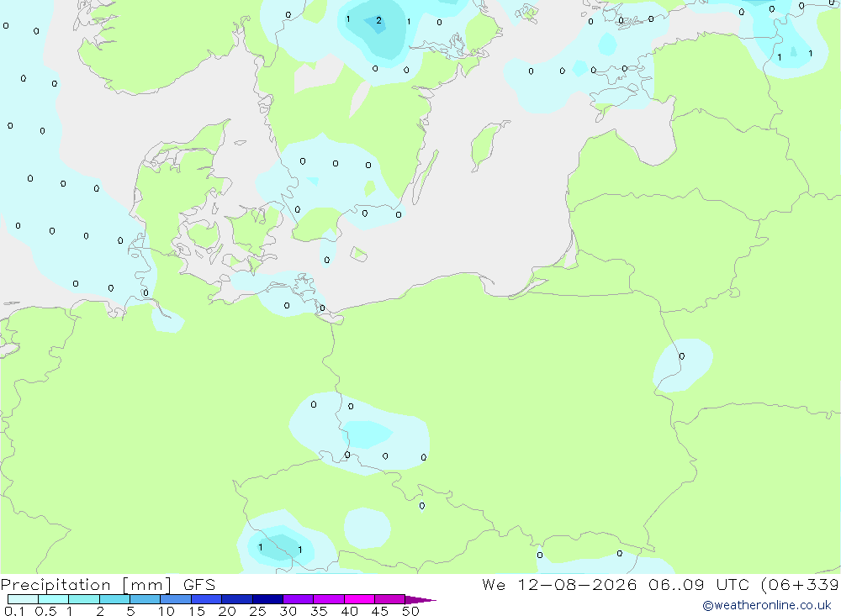Select the 0.5 to 1 mm legend swatch
The width and height of the screenshot is (841, 616).
pyautogui.click(x=54, y=599)
